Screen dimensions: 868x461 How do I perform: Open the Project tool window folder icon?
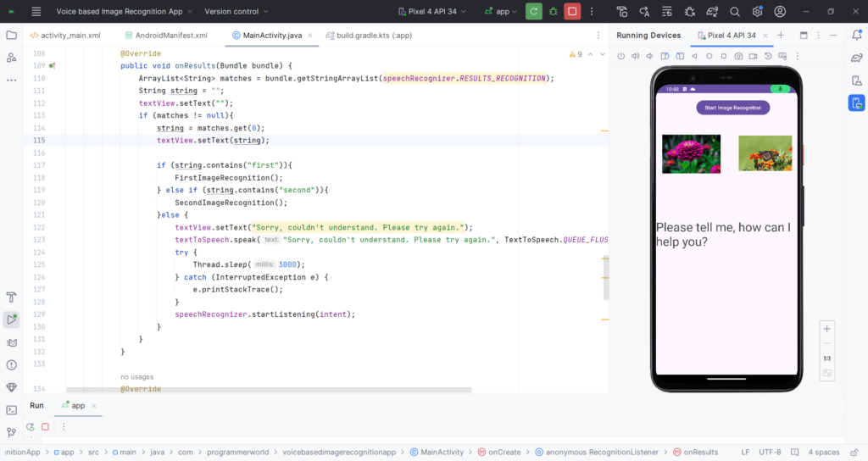pyautogui.click(x=11, y=36)
